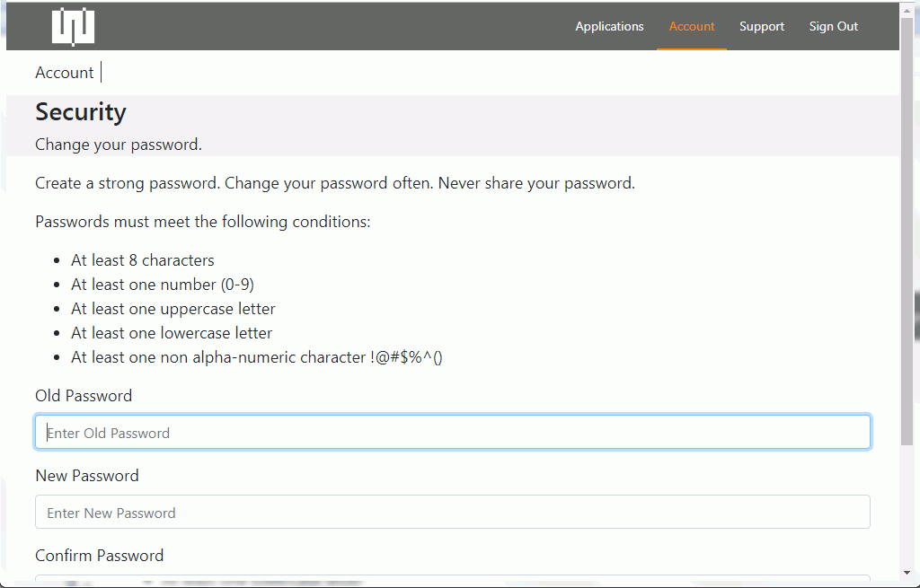Go to the Support page
The height and width of the screenshot is (588, 920).
(x=762, y=26)
